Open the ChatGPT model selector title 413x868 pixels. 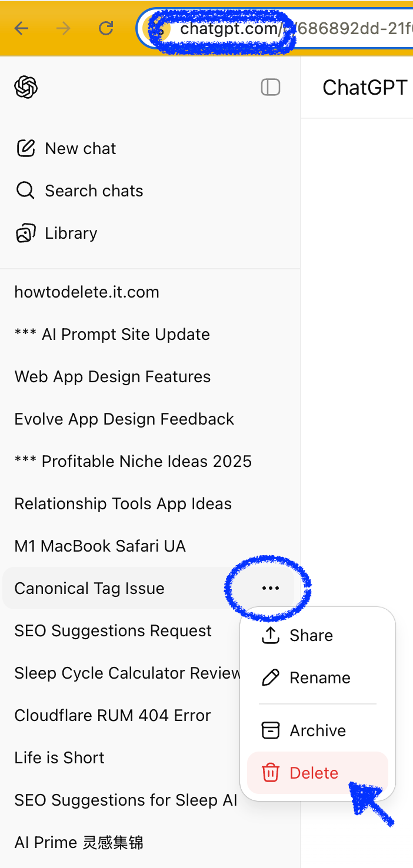(x=365, y=88)
